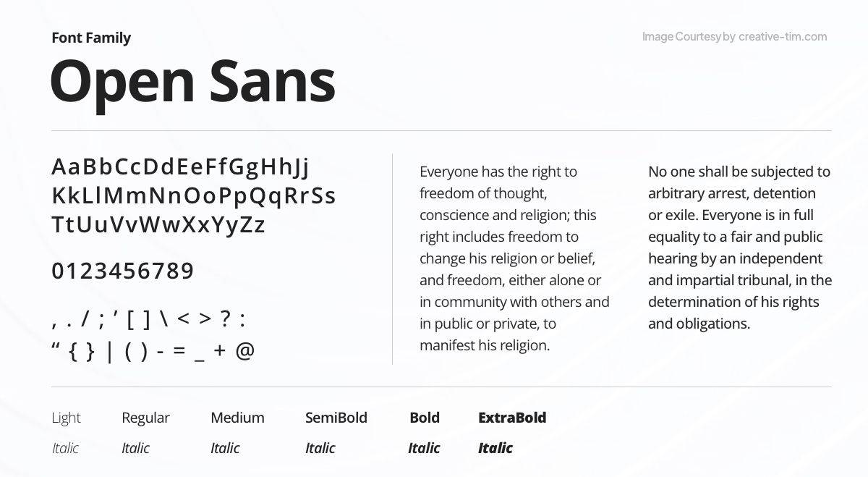The width and height of the screenshot is (868, 477).
Task: Click the symbols row ending with "@"
Action: click(x=153, y=351)
